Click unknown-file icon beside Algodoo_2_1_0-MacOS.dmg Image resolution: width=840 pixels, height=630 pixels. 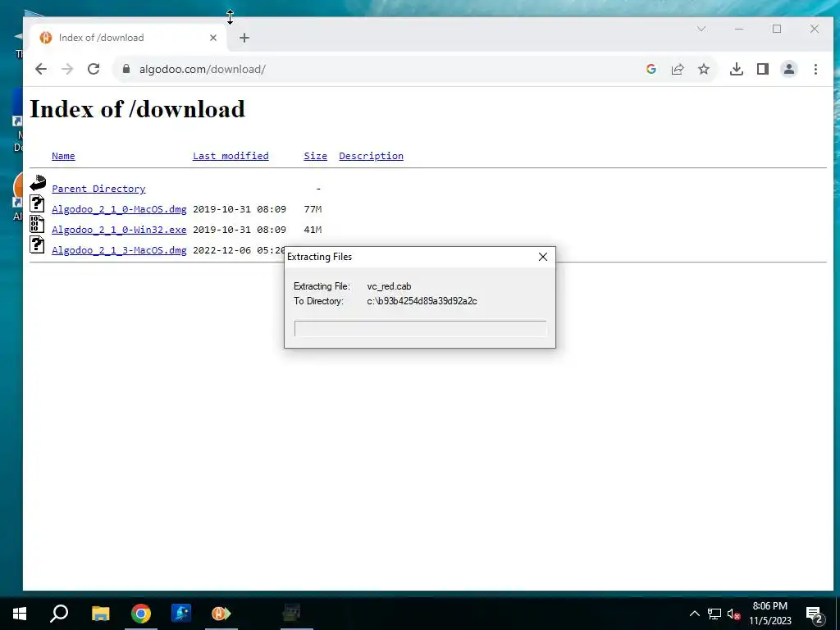click(37, 203)
